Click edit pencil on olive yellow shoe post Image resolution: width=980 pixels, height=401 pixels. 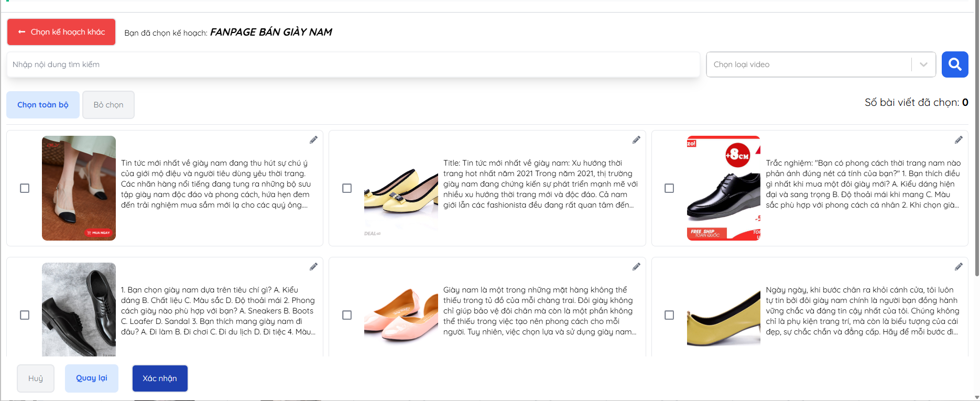click(958, 267)
